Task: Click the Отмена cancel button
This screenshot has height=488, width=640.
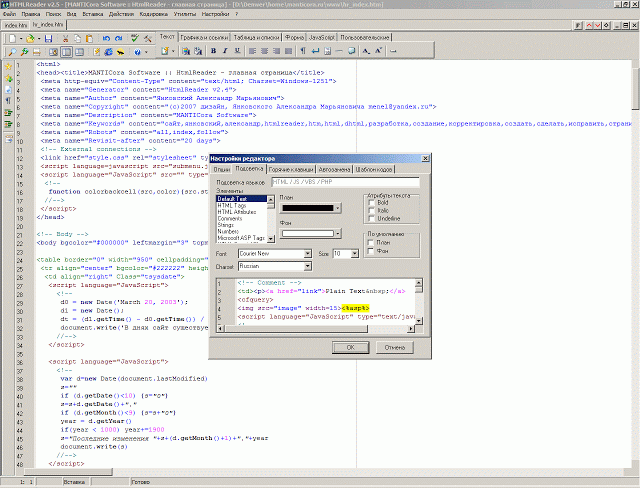Action: [395, 348]
